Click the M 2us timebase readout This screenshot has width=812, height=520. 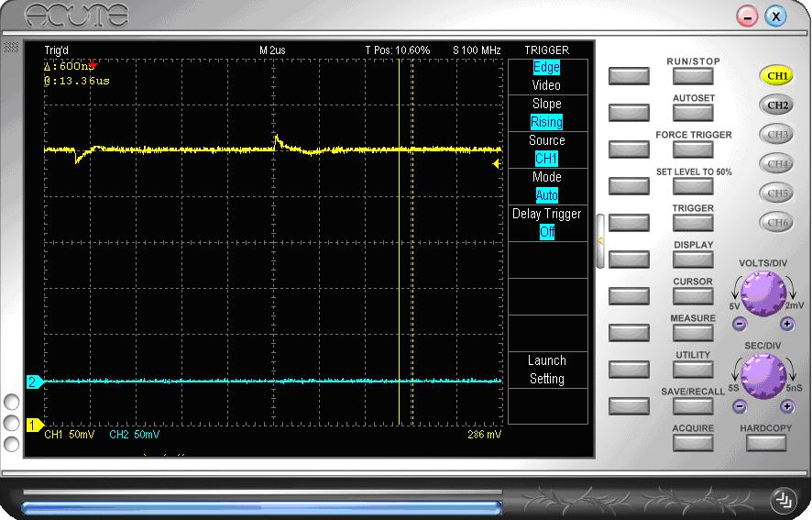pyautogui.click(x=272, y=50)
